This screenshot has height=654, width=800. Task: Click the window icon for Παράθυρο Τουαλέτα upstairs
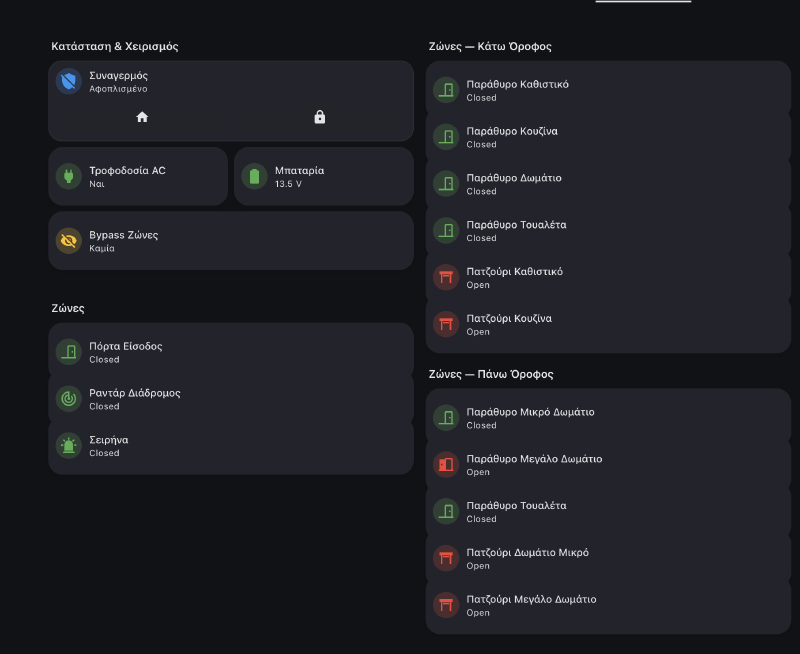445,512
